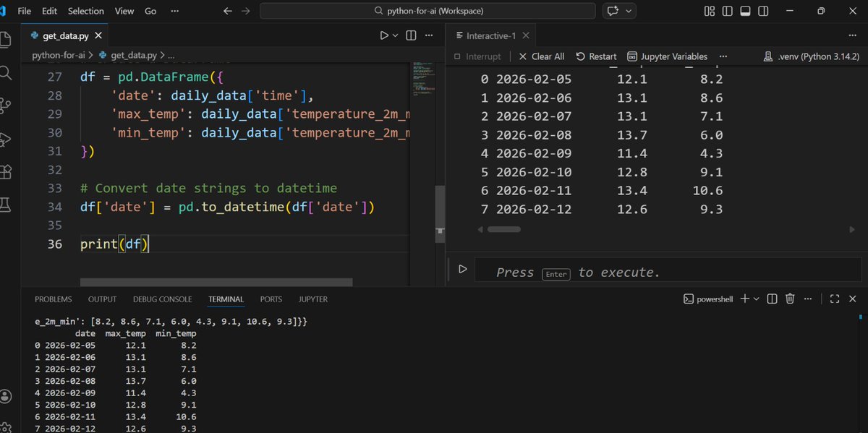This screenshot has height=433, width=868.
Task: Select the .venv (Python 3.14.2) kernel
Action: (812, 56)
